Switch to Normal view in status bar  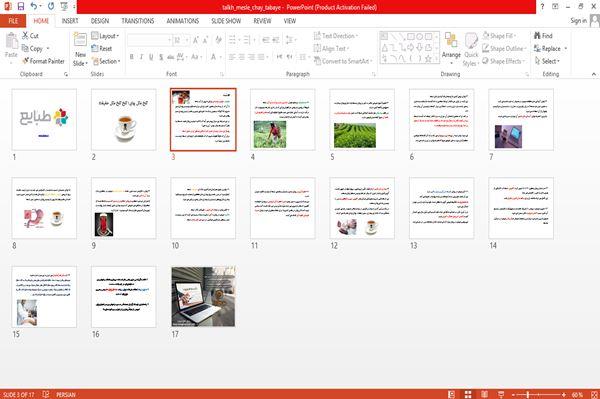point(452,394)
